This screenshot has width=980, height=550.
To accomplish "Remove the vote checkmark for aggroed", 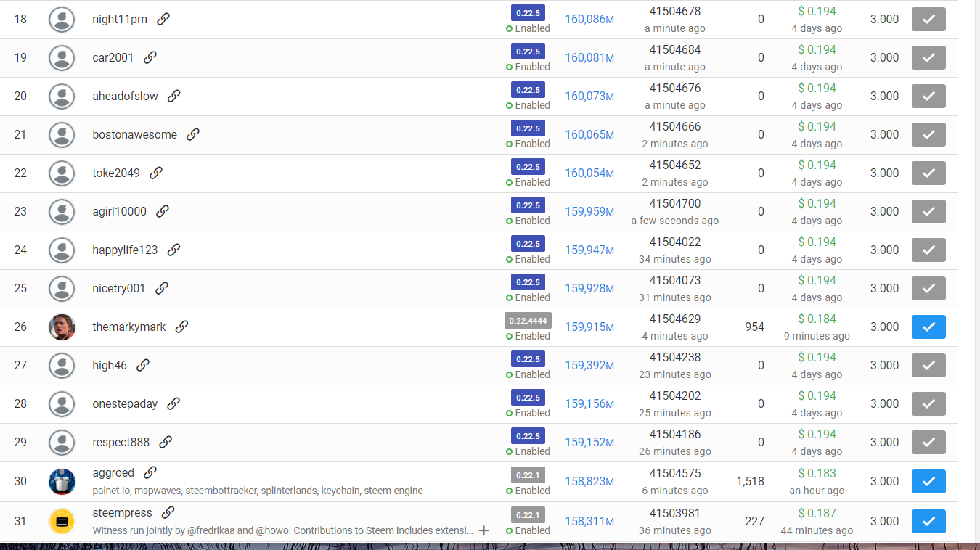I will pos(928,481).
